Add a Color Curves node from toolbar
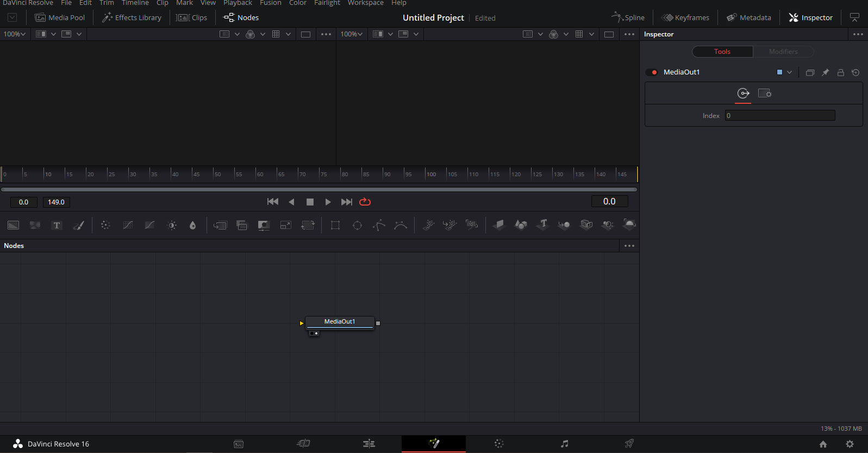Screen dimensions: 868x453 point(128,225)
